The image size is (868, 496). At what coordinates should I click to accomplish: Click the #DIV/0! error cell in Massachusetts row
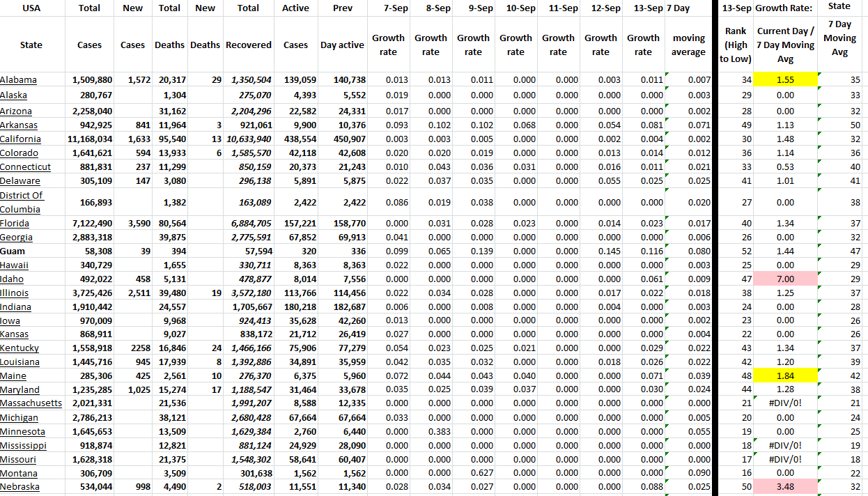785,403
